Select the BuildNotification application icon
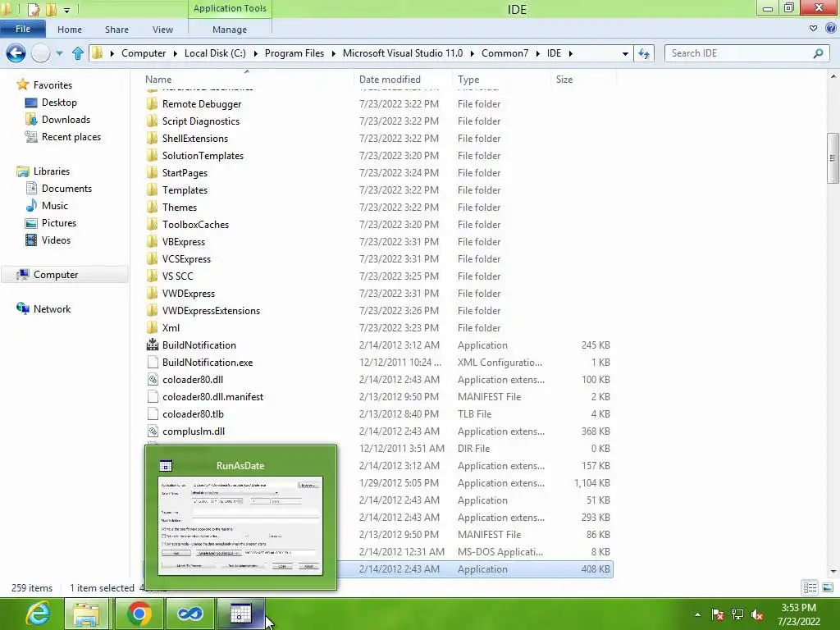 (x=153, y=345)
